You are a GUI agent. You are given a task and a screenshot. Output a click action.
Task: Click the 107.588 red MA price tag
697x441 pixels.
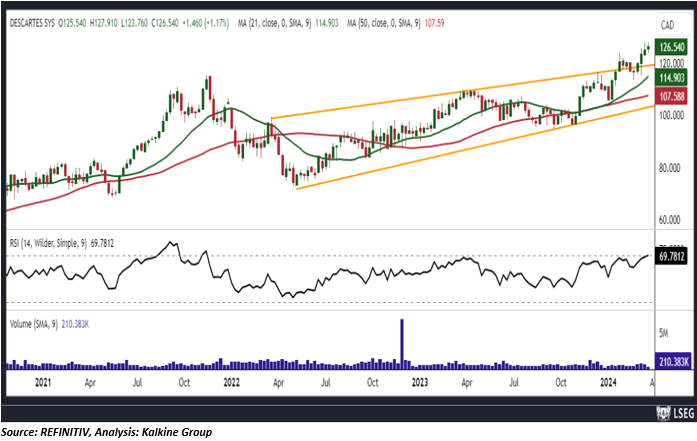click(672, 96)
